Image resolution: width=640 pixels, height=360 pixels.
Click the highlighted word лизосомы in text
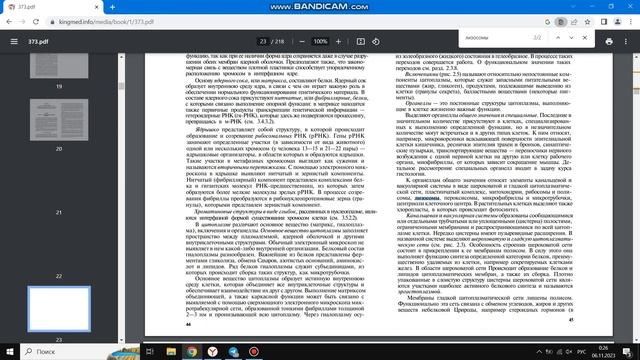coord(427,198)
